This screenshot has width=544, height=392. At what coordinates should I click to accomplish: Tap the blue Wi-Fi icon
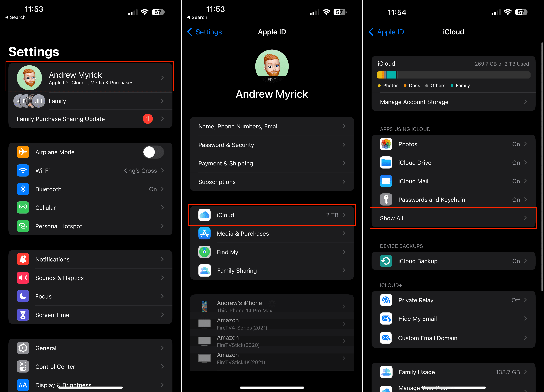[23, 171]
